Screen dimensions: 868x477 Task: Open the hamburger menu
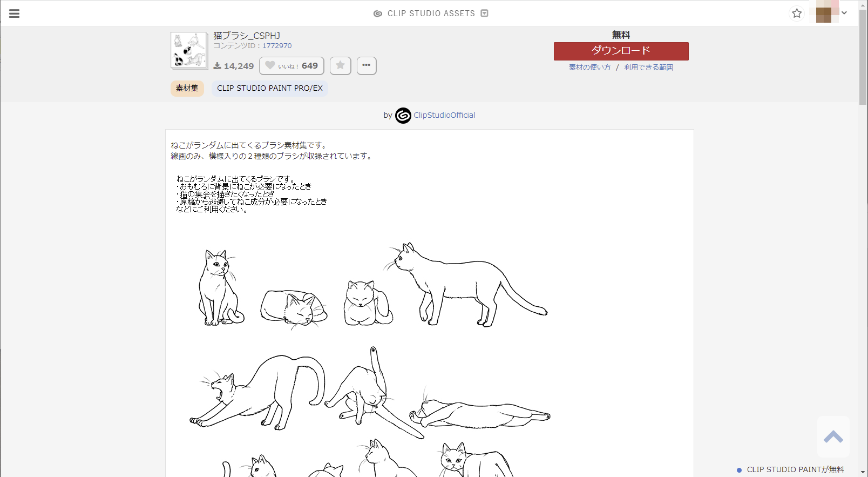[x=15, y=14]
